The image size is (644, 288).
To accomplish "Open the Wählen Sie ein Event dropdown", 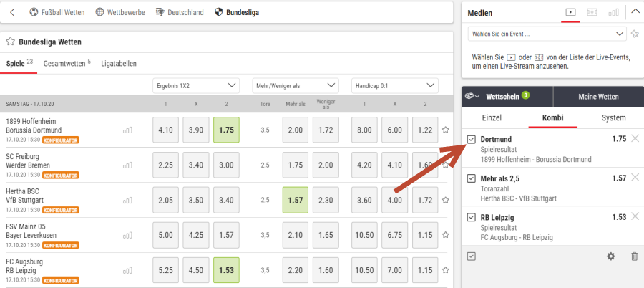I will click(x=547, y=34).
